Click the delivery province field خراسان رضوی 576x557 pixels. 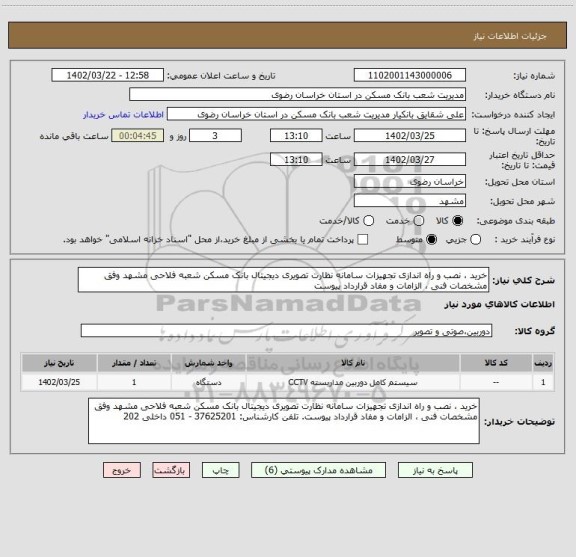point(410,182)
